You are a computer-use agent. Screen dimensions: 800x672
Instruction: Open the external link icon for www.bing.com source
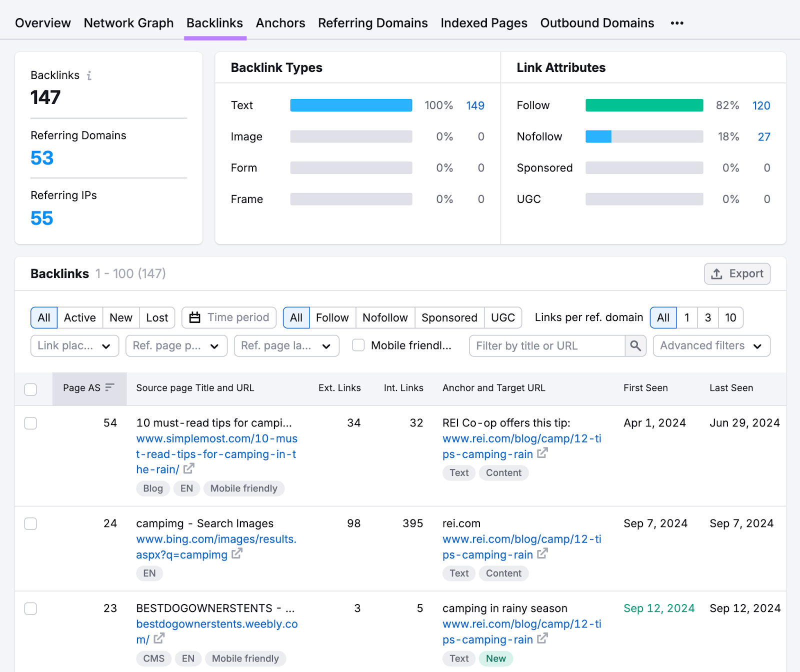click(x=237, y=553)
